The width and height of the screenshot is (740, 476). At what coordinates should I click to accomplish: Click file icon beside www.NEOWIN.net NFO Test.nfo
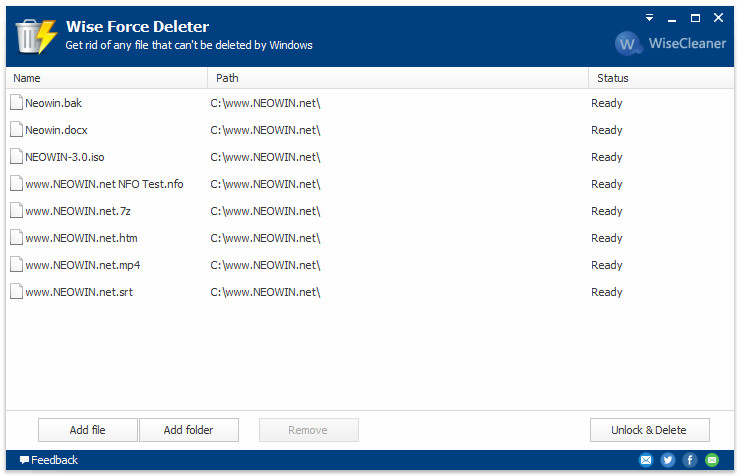[17, 183]
